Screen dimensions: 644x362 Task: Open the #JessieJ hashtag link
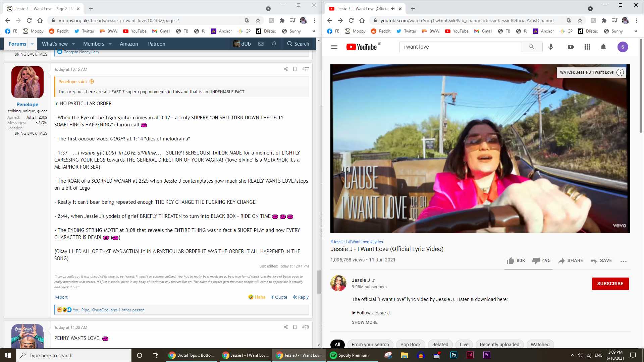click(338, 242)
